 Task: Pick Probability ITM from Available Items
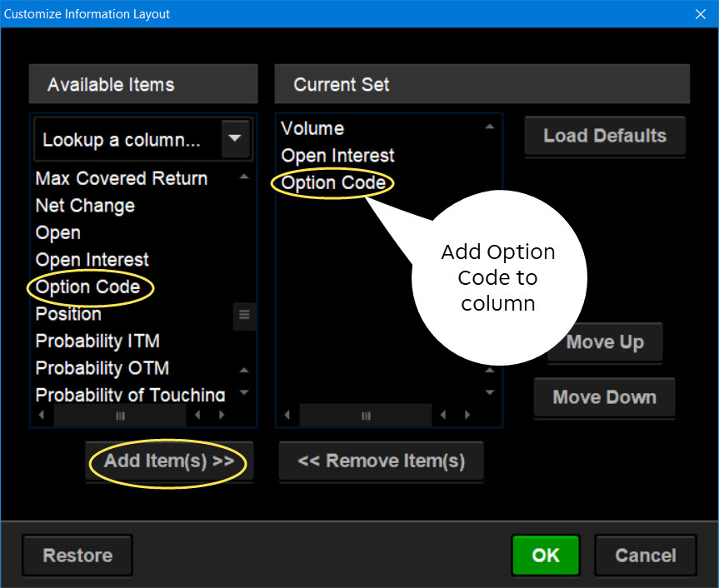tap(97, 341)
